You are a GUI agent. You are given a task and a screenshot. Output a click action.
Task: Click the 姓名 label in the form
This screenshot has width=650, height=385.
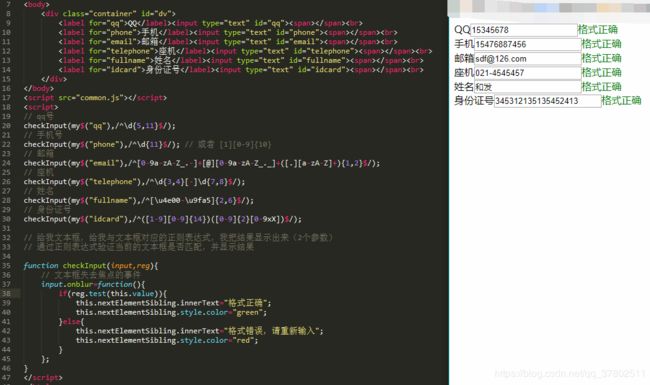(464, 87)
